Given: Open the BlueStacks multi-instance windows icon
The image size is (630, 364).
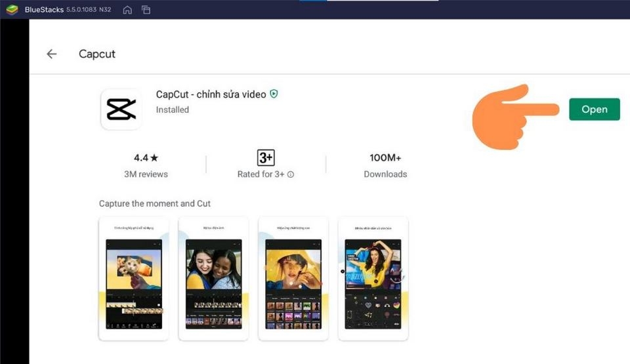Looking at the screenshot, I should coord(146,10).
